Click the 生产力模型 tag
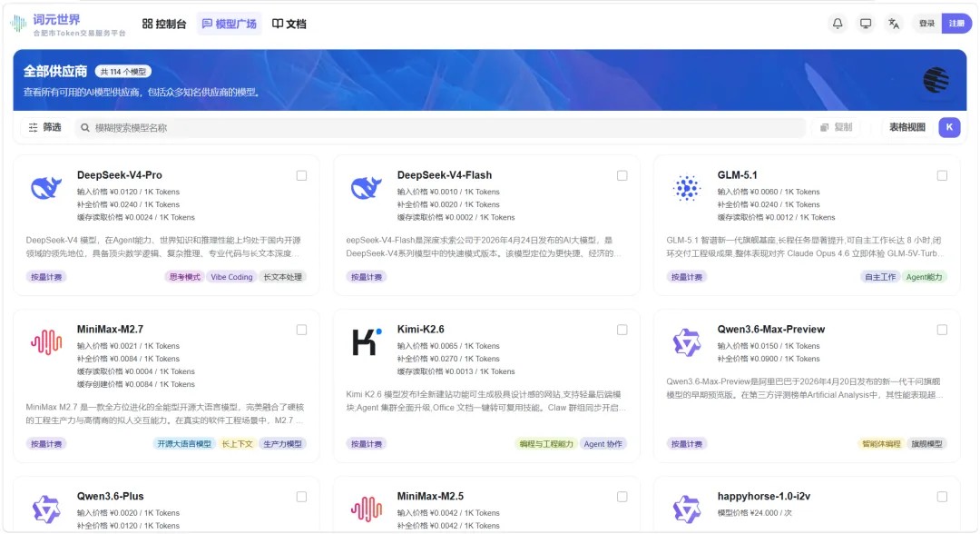980x534 pixels. tap(282, 444)
